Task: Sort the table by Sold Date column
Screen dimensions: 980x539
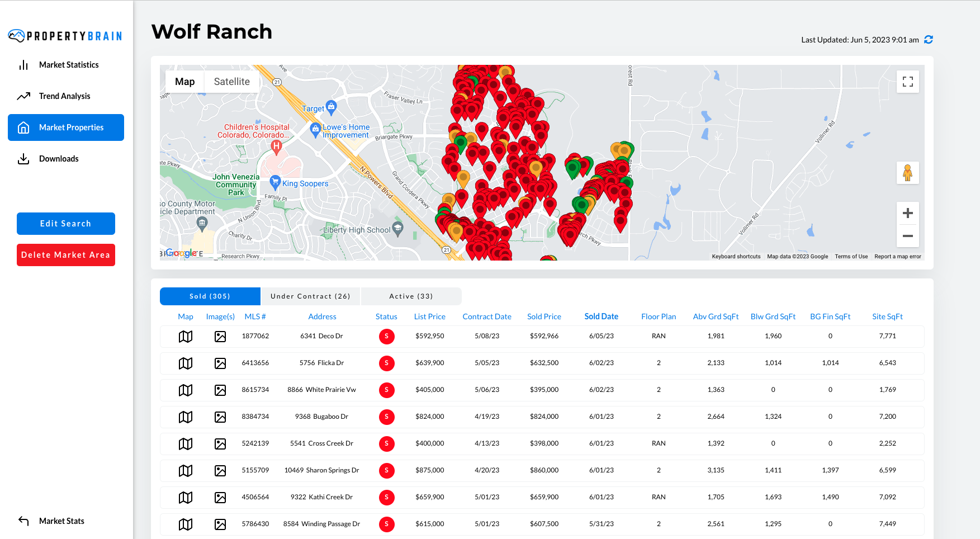Action: pos(601,316)
